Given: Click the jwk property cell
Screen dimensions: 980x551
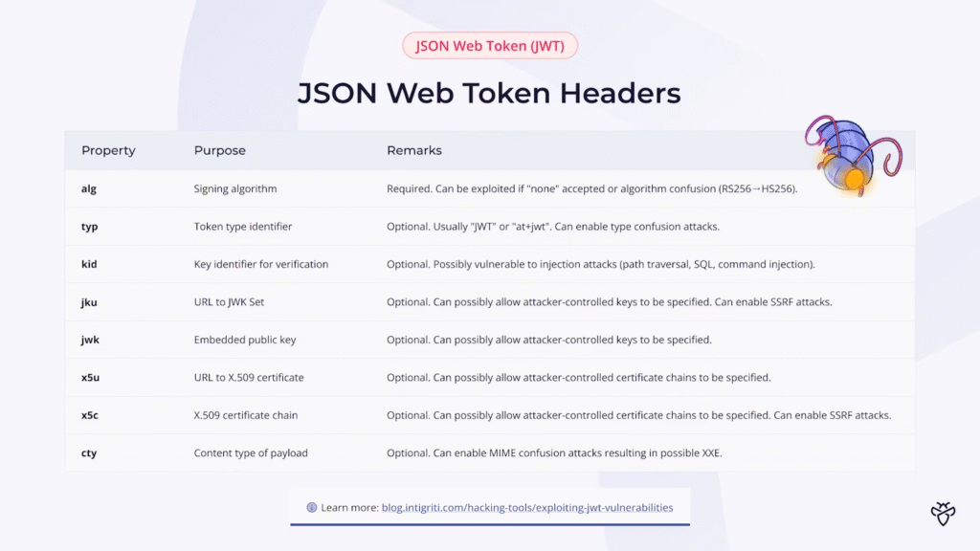Looking at the screenshot, I should (x=90, y=340).
